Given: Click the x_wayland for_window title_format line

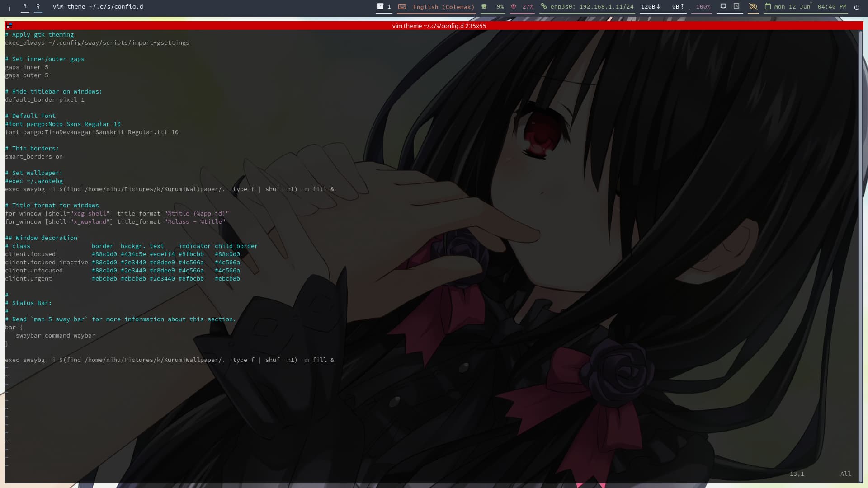Looking at the screenshot, I should point(115,222).
